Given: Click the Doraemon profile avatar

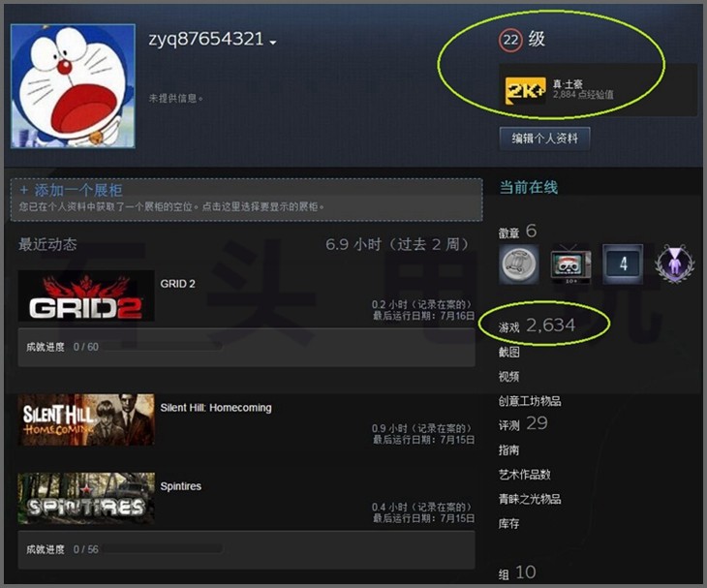Looking at the screenshot, I should [73, 86].
